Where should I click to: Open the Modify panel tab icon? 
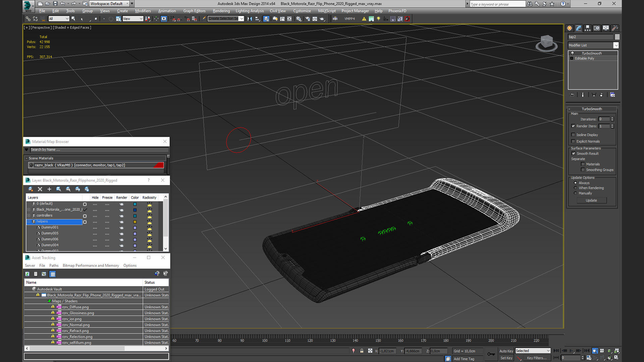579,28
